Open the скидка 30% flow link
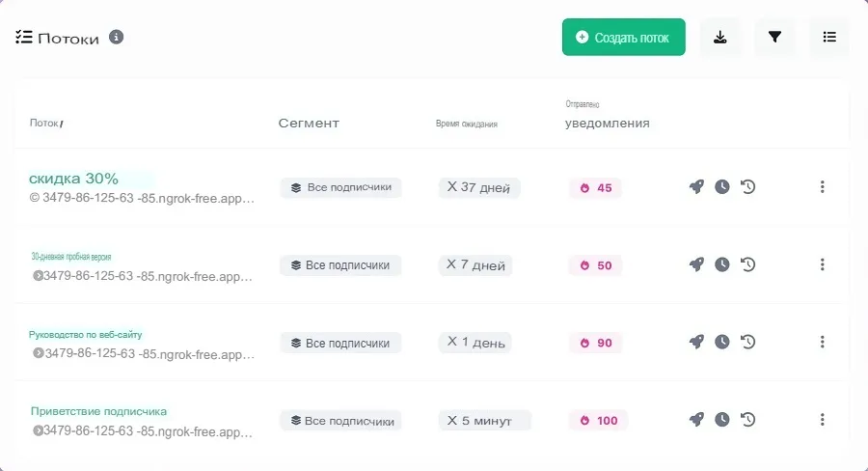Screen dimensions: 868x471 tap(74, 179)
